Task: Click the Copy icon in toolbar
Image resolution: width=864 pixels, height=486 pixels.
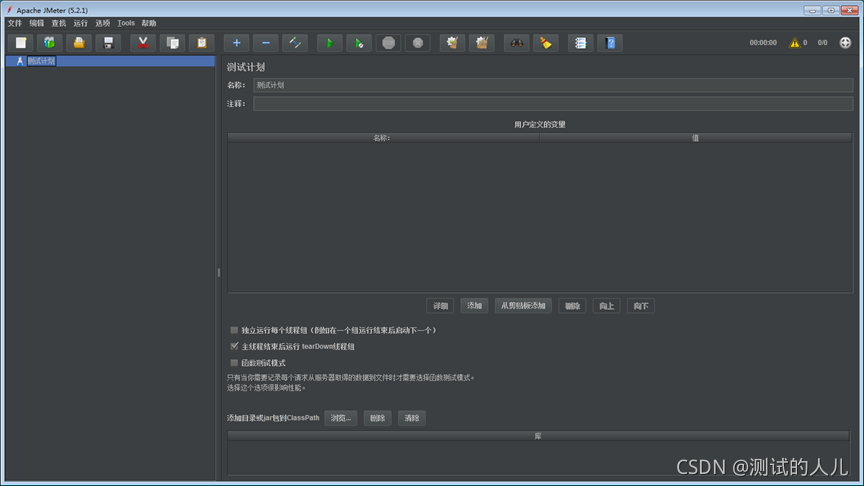Action: [172, 43]
